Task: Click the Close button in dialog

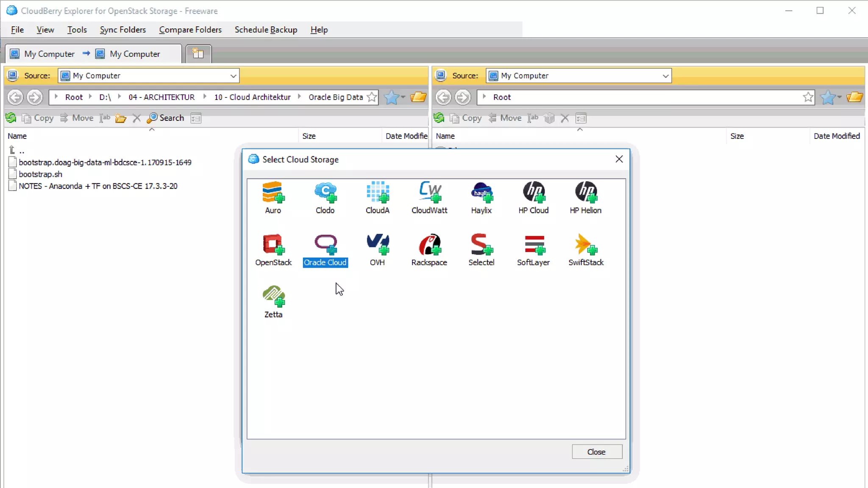Action: click(597, 452)
